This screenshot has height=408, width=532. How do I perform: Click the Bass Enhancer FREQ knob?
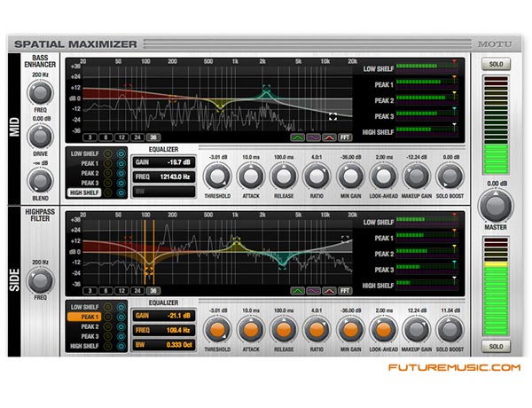click(41, 92)
